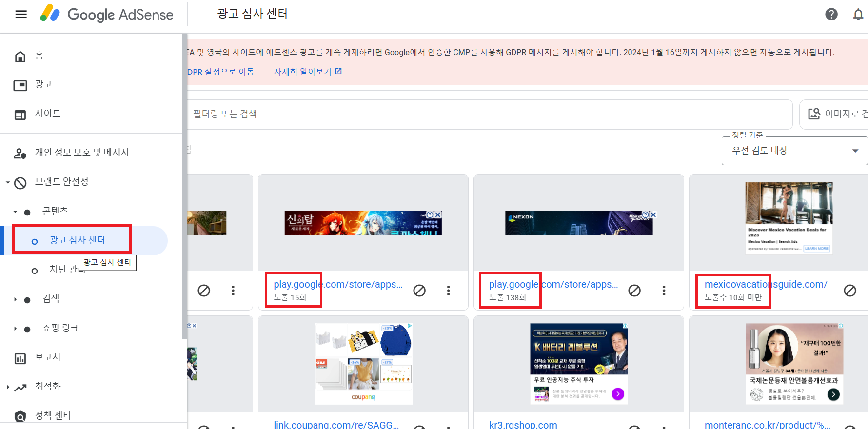Viewport: 868px width, 429px height.
Task: Expand the 쇼핑 링크 tree arrow
Action: [15, 329]
